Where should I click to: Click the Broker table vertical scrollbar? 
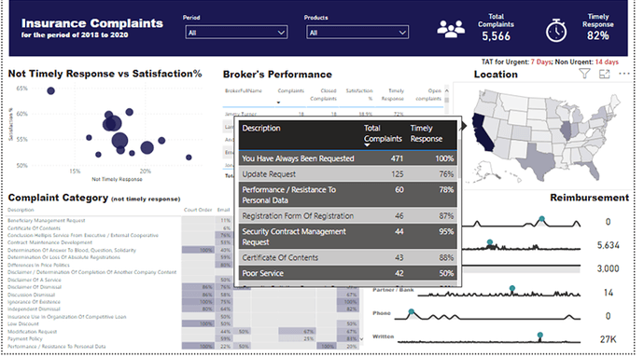tap(447, 100)
